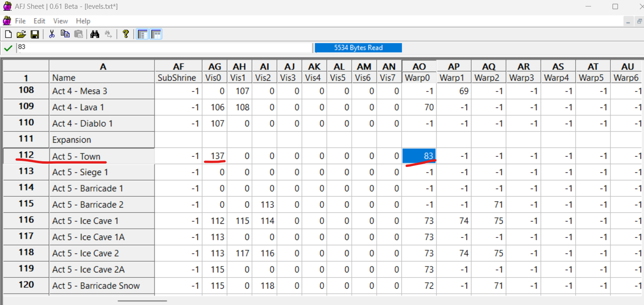The image size is (644, 305).
Task: Click the 'Warp3' header cell
Action: click(x=523, y=77)
